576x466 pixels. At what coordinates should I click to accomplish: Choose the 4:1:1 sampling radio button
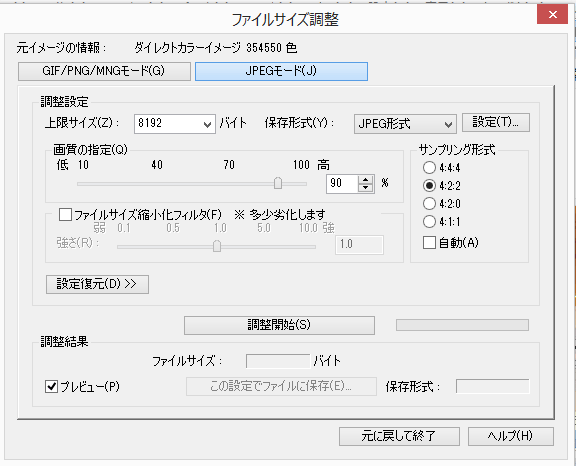tap(429, 221)
